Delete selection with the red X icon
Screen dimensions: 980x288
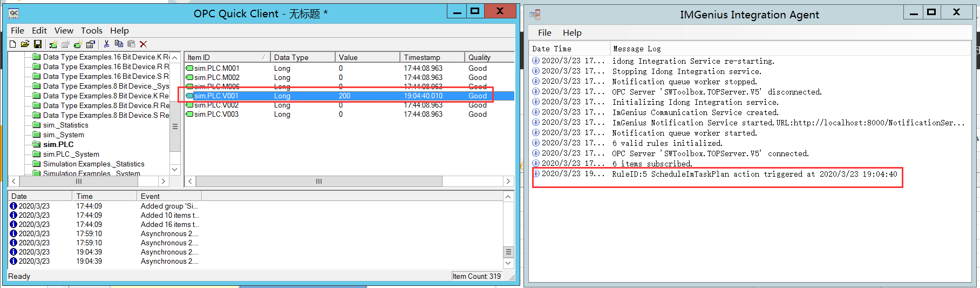[x=144, y=44]
